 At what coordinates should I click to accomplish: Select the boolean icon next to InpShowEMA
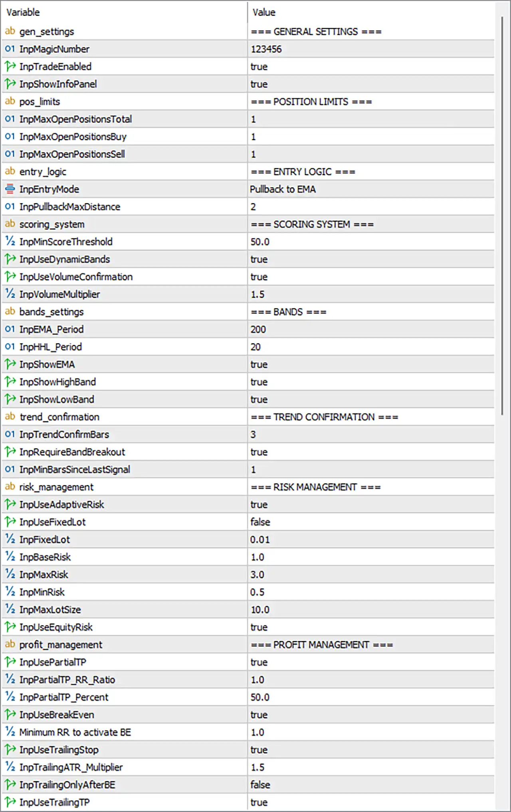10,364
